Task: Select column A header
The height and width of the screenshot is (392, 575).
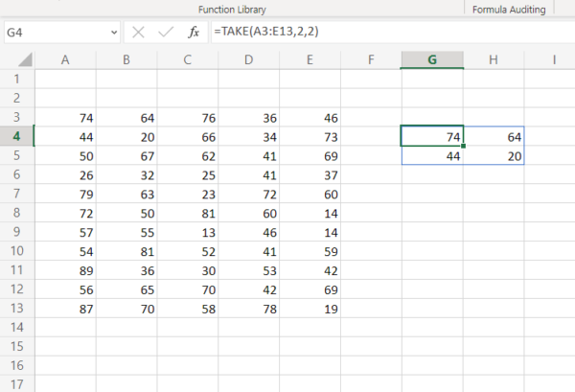Action: [65, 59]
